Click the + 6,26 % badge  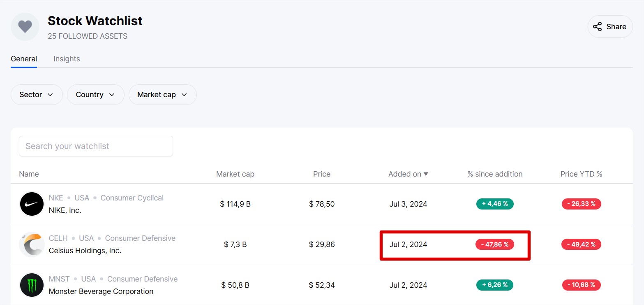tap(495, 285)
